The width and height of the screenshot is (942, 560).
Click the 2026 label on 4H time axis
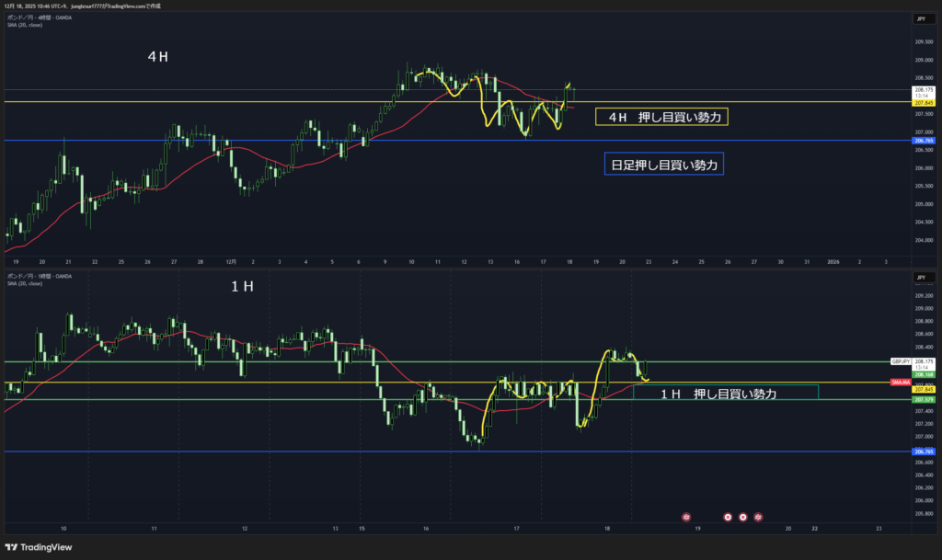[x=833, y=262]
